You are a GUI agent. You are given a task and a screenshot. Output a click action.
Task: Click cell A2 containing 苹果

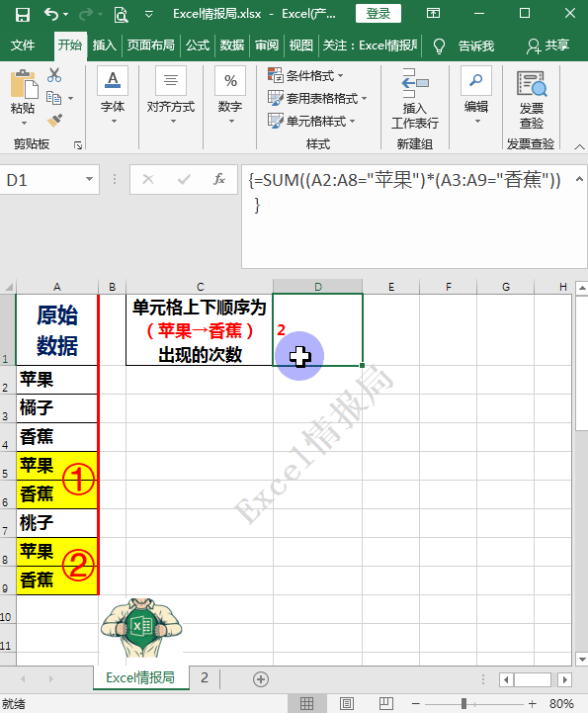(56, 379)
